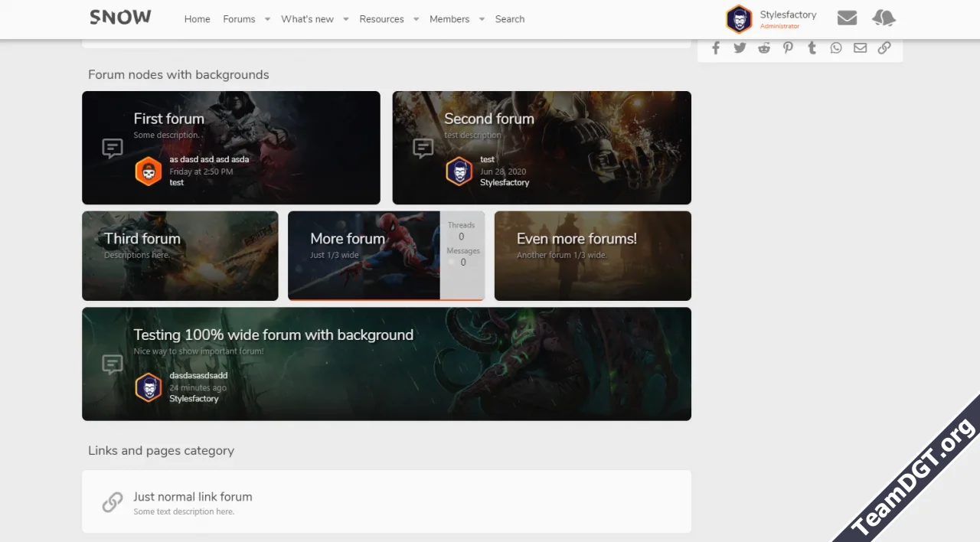The image size is (980, 542).
Task: Click the 'Friday at 2:50 PM' timestamp
Action: tap(201, 171)
